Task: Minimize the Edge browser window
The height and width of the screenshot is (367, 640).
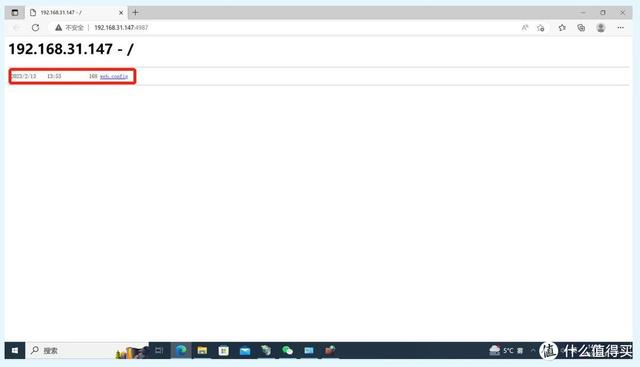Action: tap(583, 13)
